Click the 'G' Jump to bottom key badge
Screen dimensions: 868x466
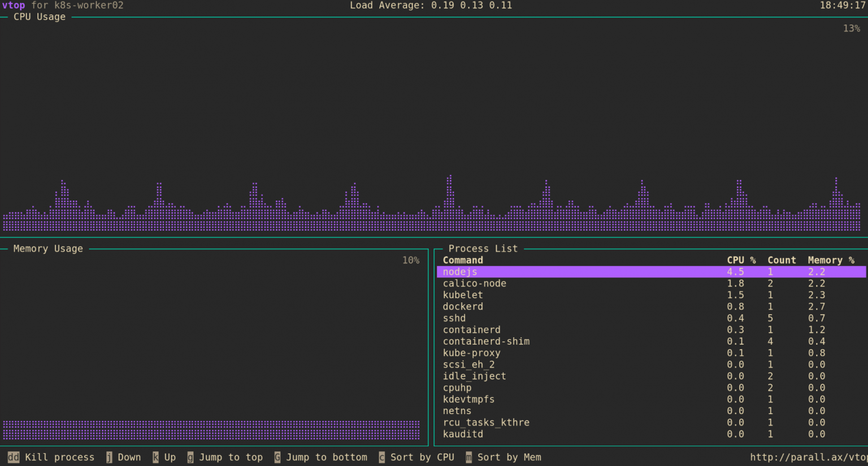(276, 457)
